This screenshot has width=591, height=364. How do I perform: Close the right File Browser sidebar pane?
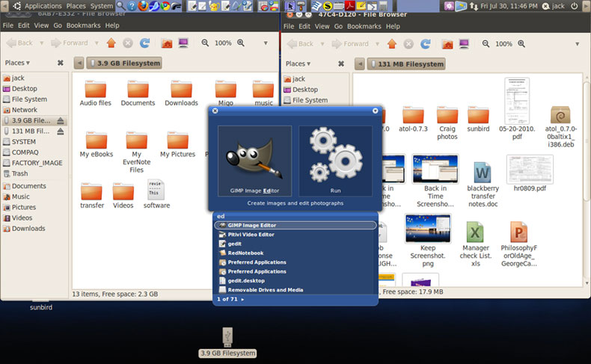click(x=341, y=64)
